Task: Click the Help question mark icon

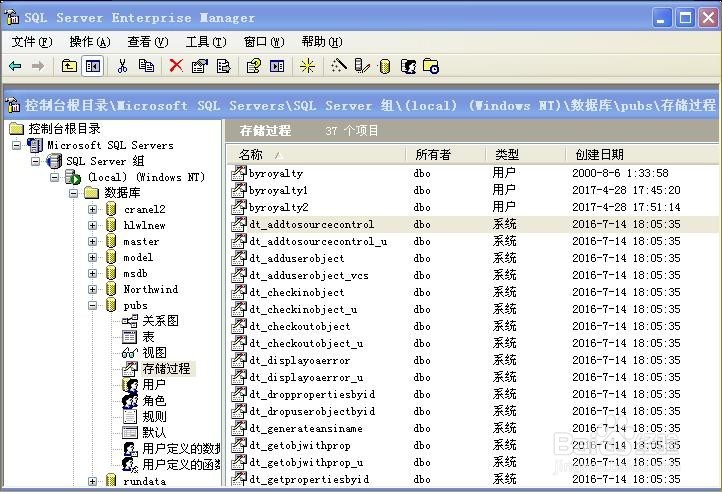Action: click(x=253, y=66)
